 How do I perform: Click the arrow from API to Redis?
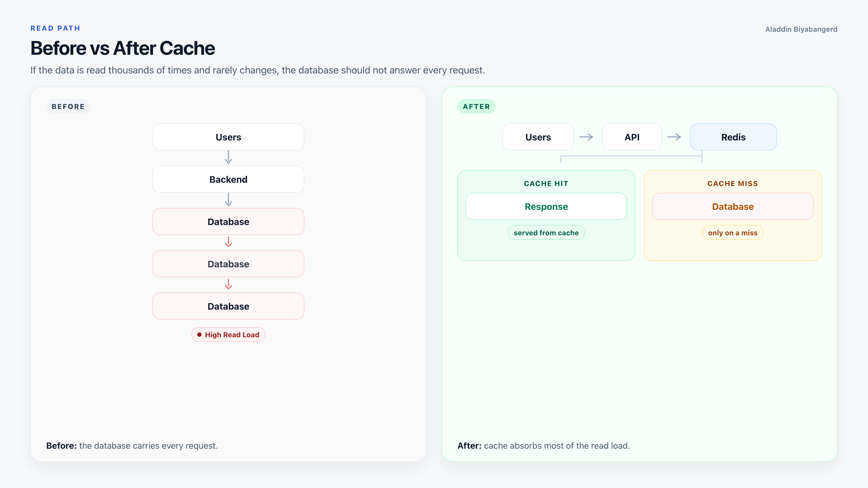[x=674, y=137]
